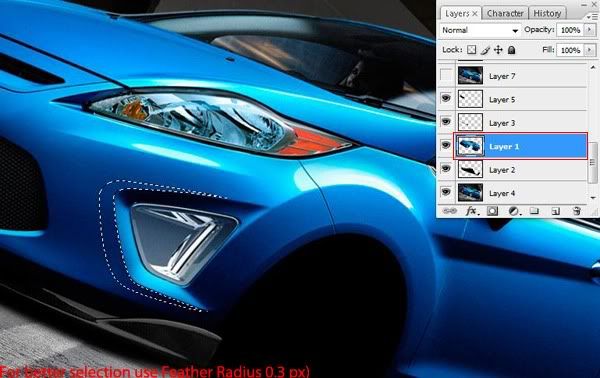Image resolution: width=600 pixels, height=378 pixels.
Task: Lock transparent pixels
Action: pos(472,50)
